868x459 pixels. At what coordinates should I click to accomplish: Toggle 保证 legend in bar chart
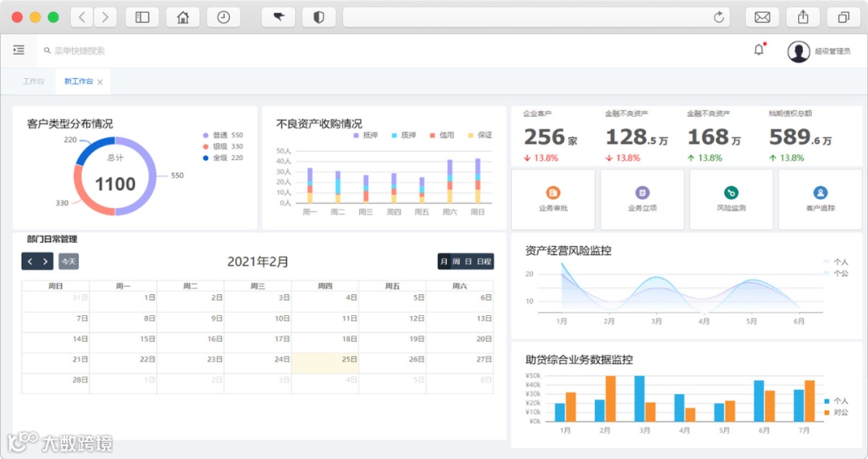(480, 135)
